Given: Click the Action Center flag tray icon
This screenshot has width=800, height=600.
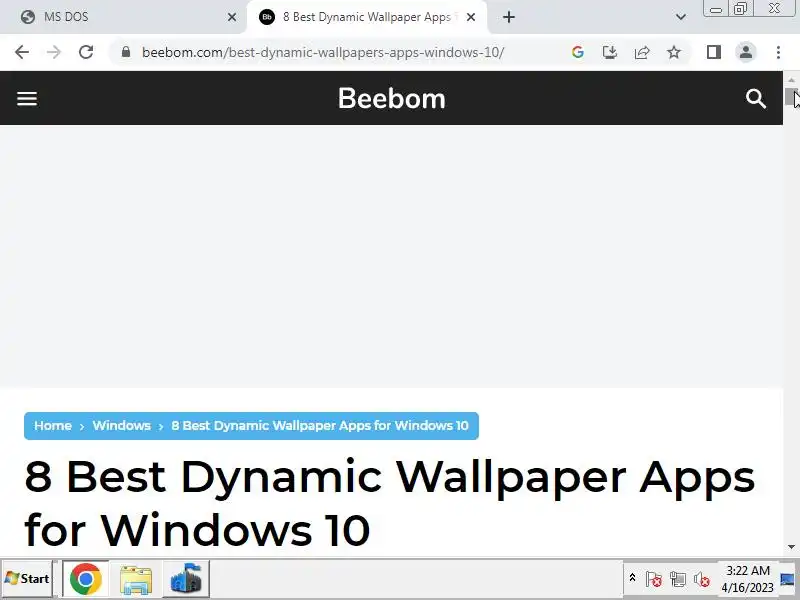Looking at the screenshot, I should click(x=654, y=579).
